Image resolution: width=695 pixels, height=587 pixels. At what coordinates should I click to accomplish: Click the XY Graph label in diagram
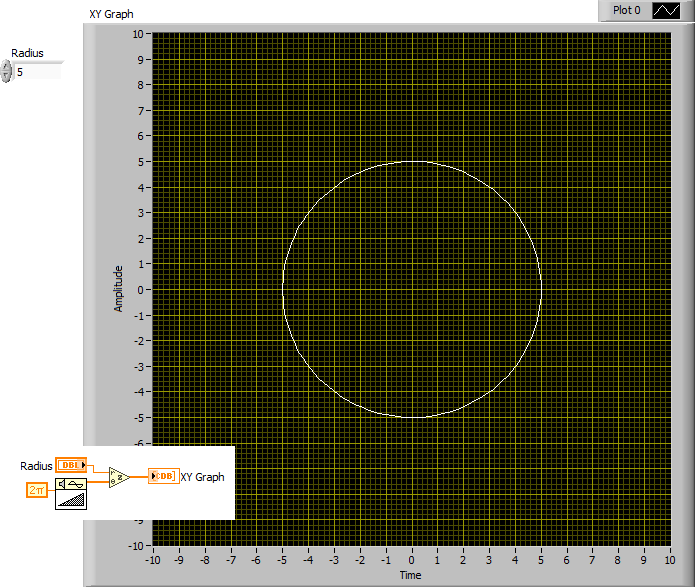point(203,477)
